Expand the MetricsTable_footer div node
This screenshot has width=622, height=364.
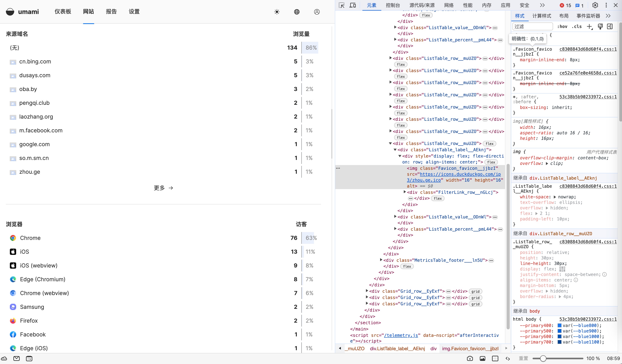[x=381, y=260]
